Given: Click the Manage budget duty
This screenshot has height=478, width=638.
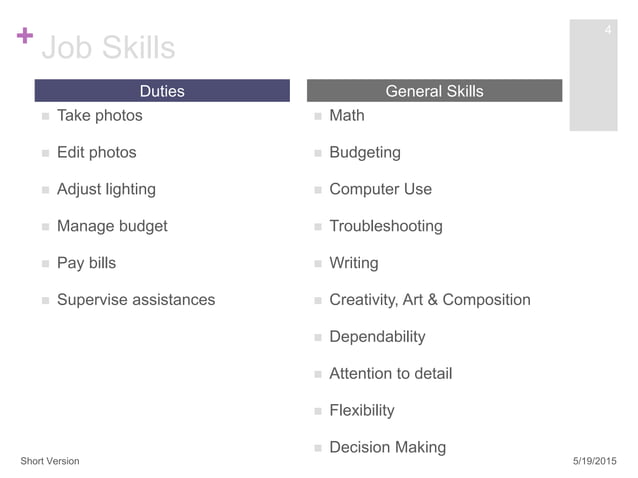Looking at the screenshot, I should coord(112,227).
